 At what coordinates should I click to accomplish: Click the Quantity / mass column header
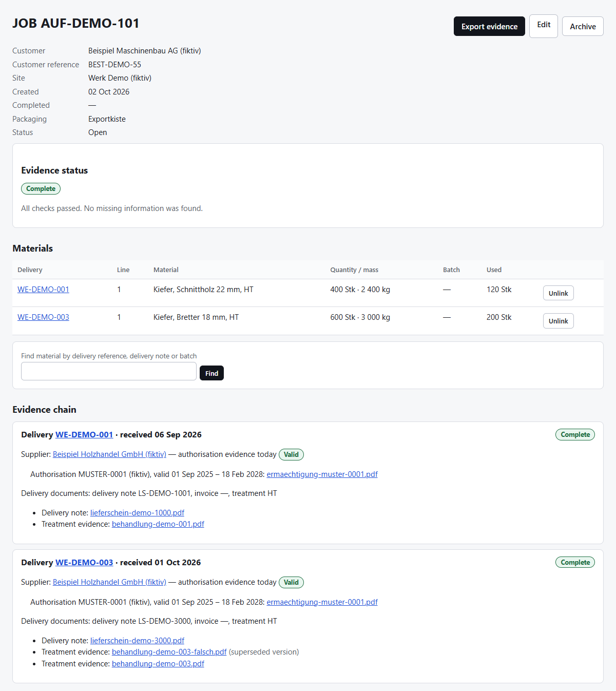354,270
